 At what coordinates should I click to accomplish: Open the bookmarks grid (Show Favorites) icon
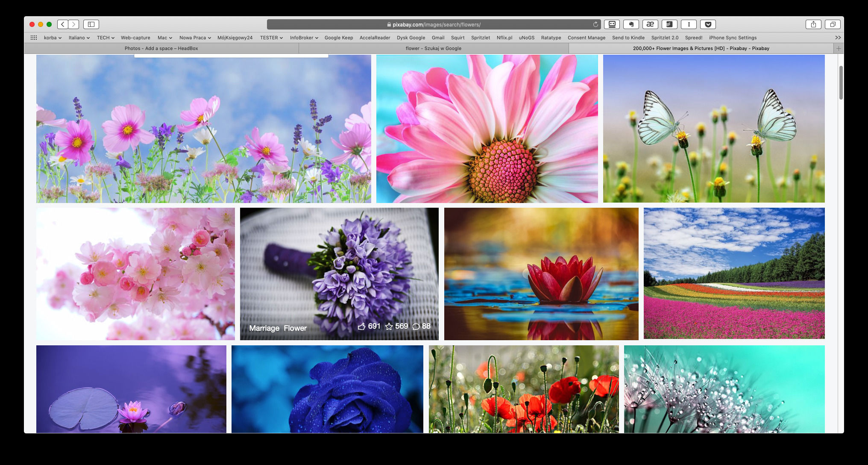pos(34,38)
